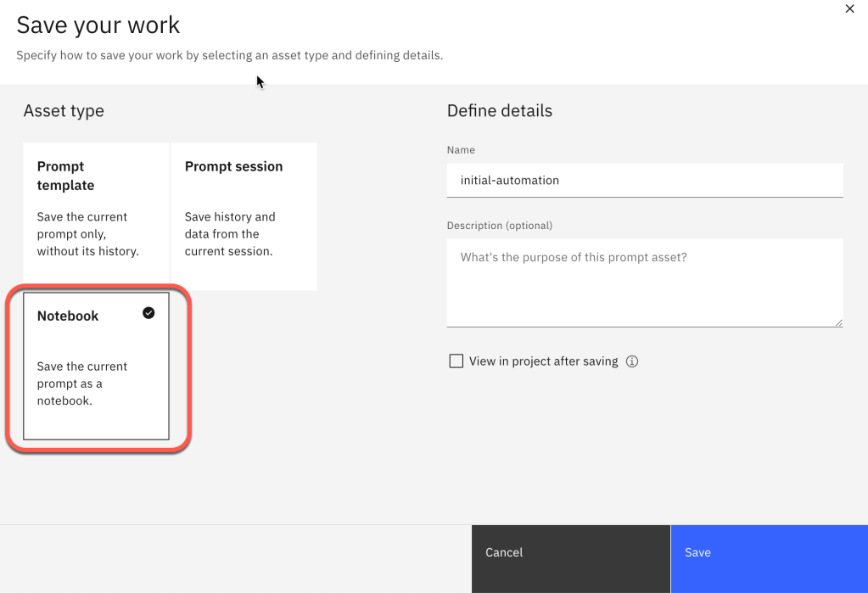Click the Description box resize handle

coord(838,322)
